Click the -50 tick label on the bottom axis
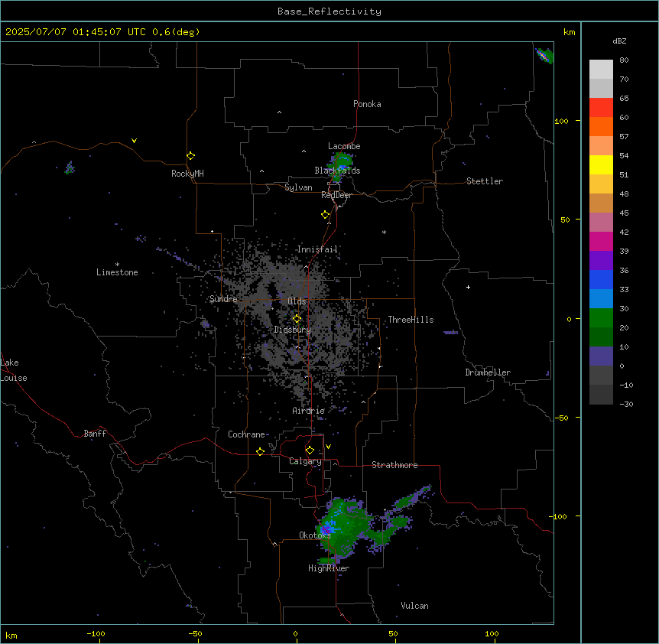The height and width of the screenshot is (644, 659). [x=195, y=633]
